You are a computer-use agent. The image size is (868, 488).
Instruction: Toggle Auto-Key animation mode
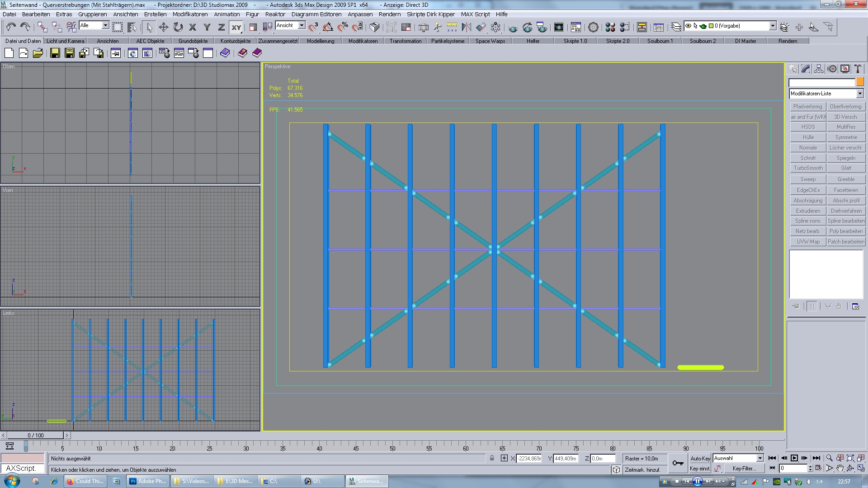click(700, 458)
